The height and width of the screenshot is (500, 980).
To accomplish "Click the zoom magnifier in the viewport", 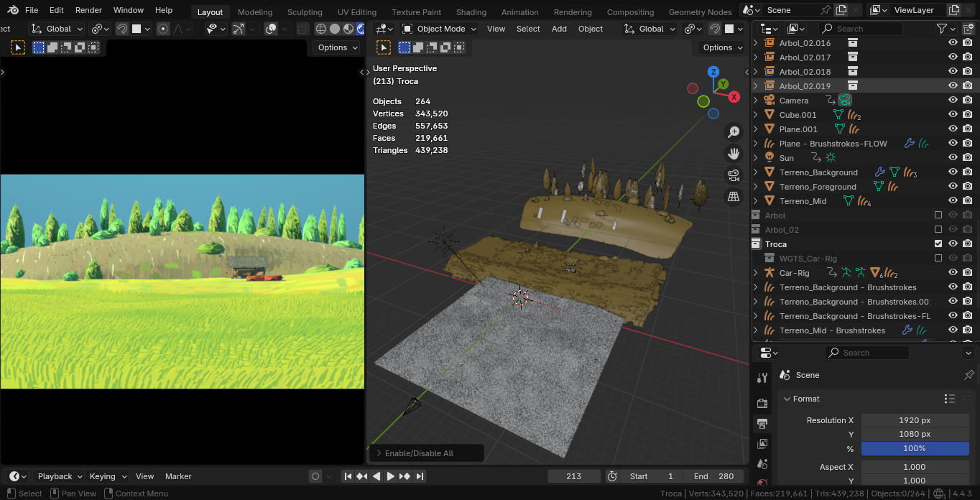I will coord(734,132).
